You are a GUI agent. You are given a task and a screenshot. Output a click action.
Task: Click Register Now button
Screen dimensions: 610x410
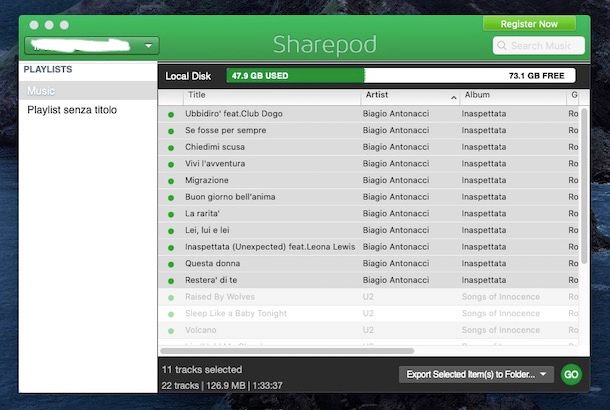529,24
